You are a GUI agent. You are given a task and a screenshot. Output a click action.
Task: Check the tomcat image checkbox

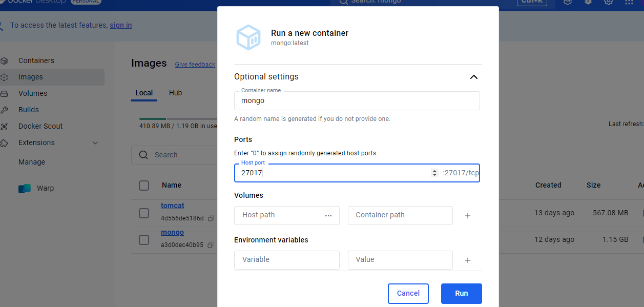tap(144, 213)
